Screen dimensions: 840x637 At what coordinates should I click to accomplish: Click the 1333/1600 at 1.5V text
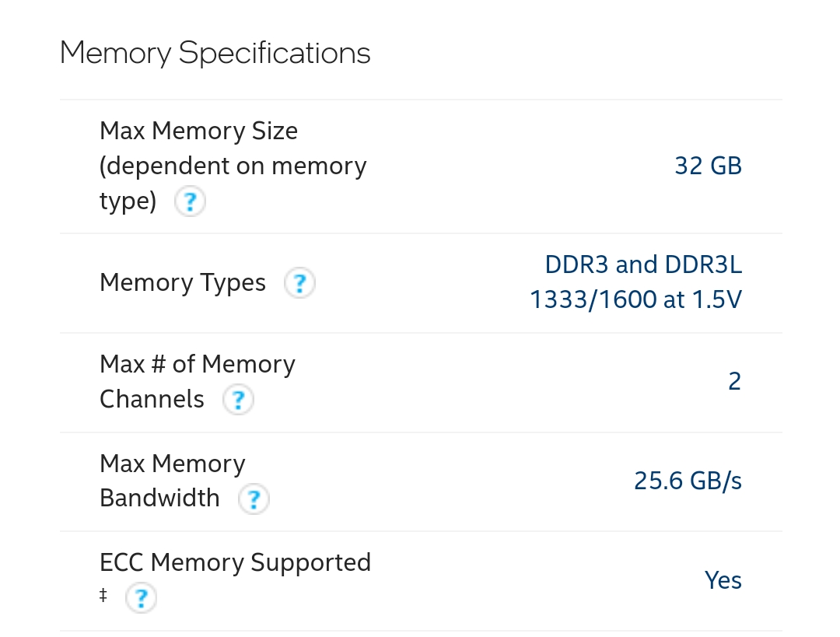click(x=635, y=299)
